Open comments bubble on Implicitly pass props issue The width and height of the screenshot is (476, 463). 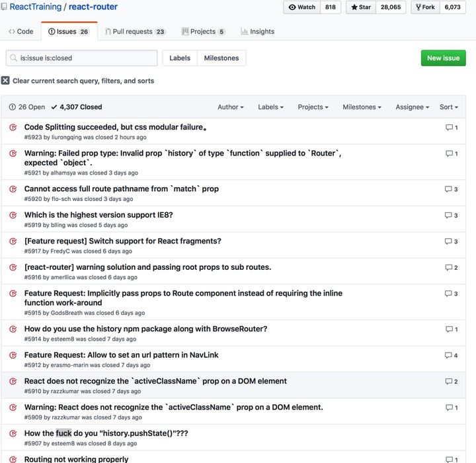pos(451,294)
